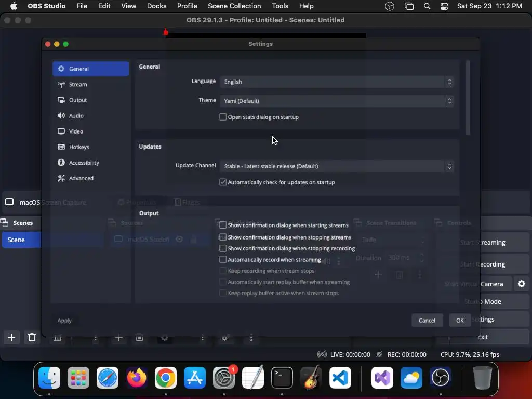Image resolution: width=532 pixels, height=399 pixels.
Task: Open System Settings from the Dock
Action: [x=224, y=378]
